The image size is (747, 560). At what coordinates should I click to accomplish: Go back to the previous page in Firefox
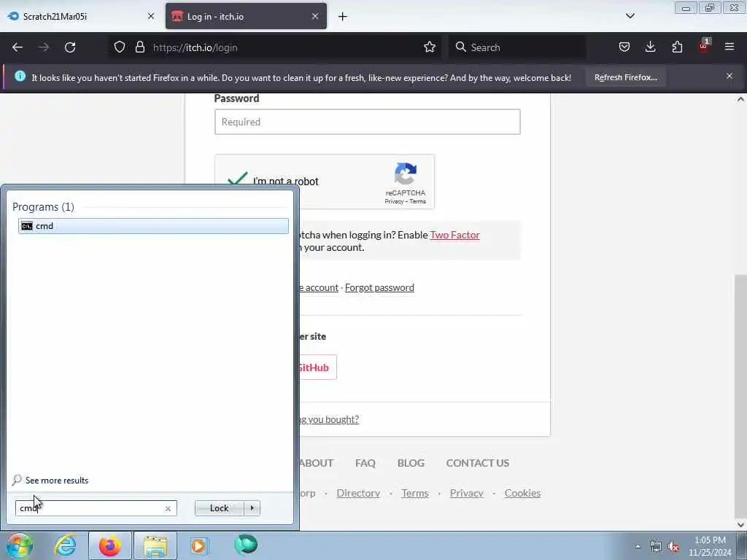click(x=18, y=47)
